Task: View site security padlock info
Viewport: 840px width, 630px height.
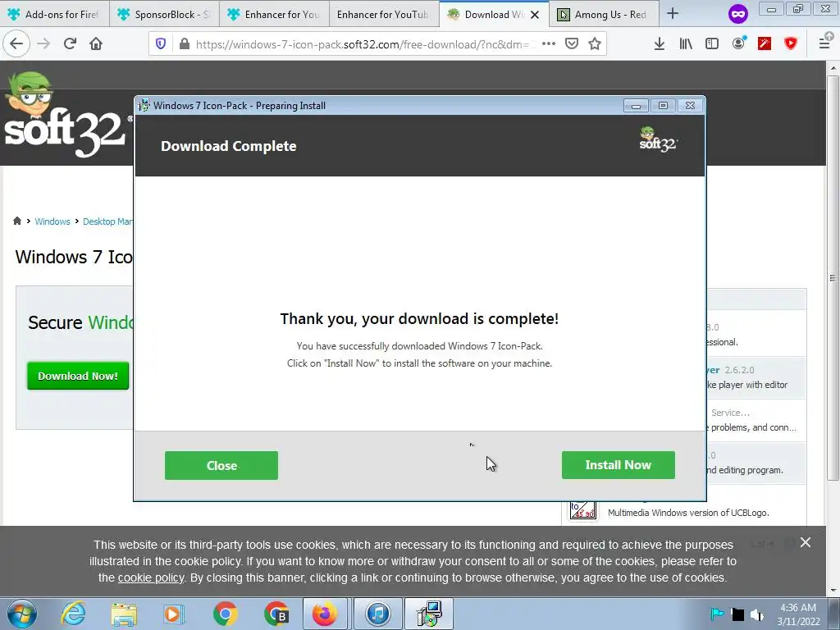Action: [x=185, y=44]
